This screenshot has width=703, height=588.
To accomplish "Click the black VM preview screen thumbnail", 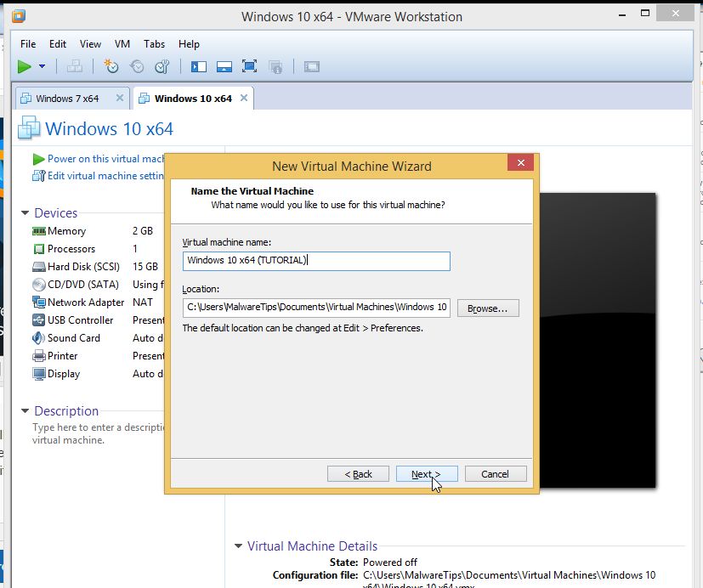I will [x=598, y=341].
